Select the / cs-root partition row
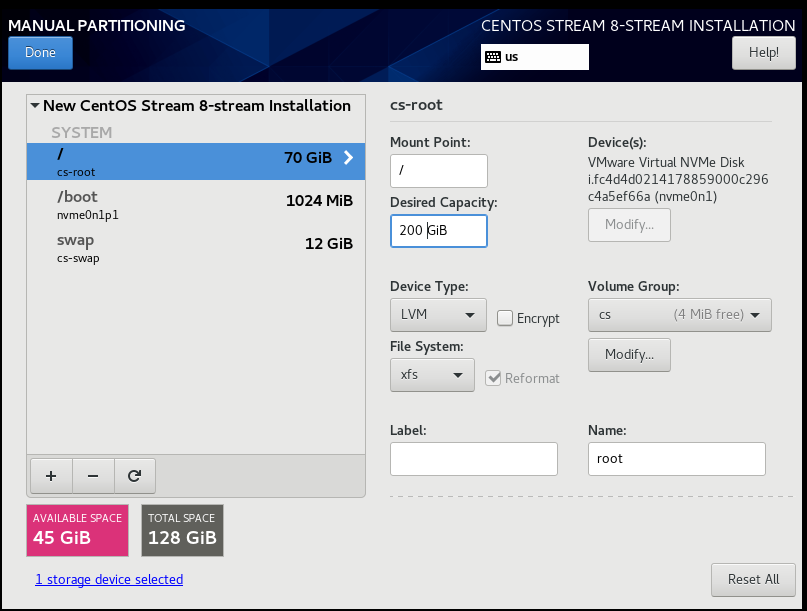This screenshot has height=611, width=807. click(x=196, y=161)
